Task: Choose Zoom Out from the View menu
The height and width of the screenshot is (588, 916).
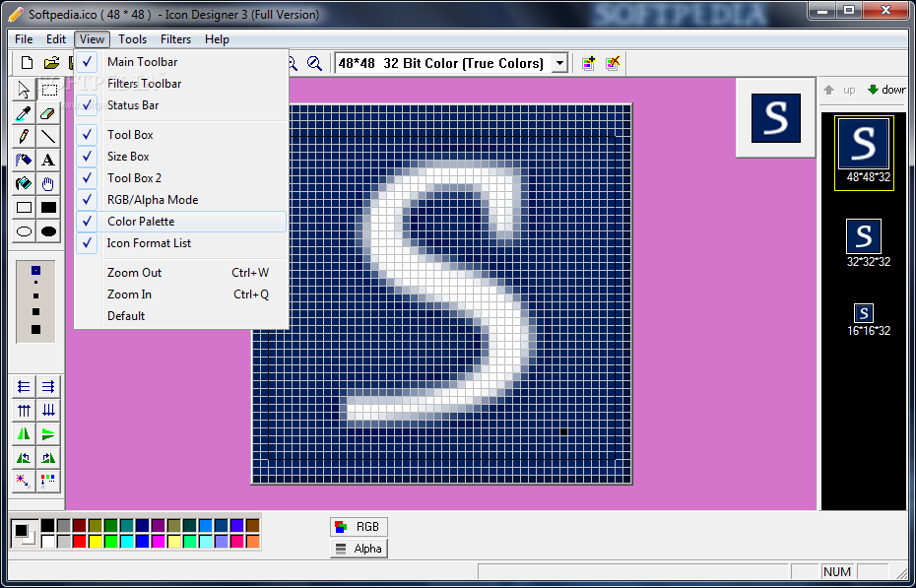Action: (181, 273)
